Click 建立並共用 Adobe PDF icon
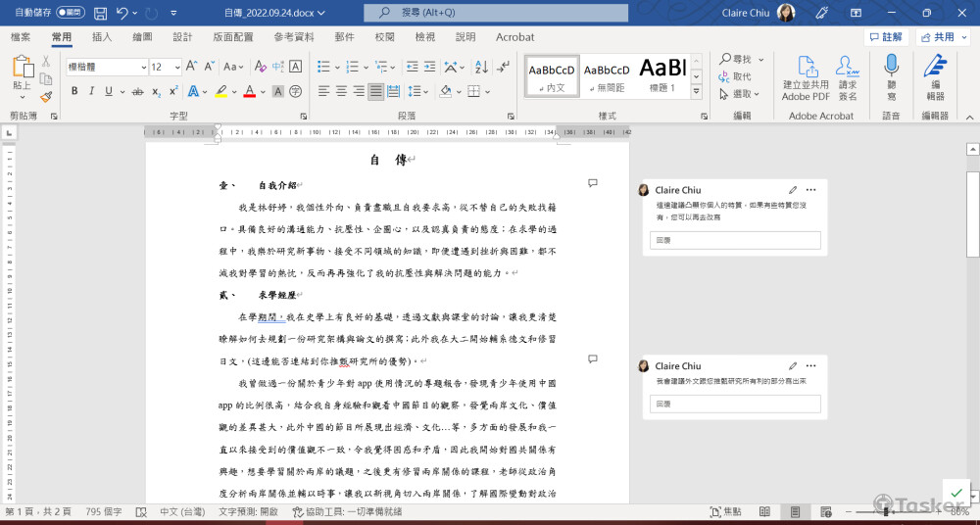The height and width of the screenshot is (525, 980). click(x=807, y=78)
